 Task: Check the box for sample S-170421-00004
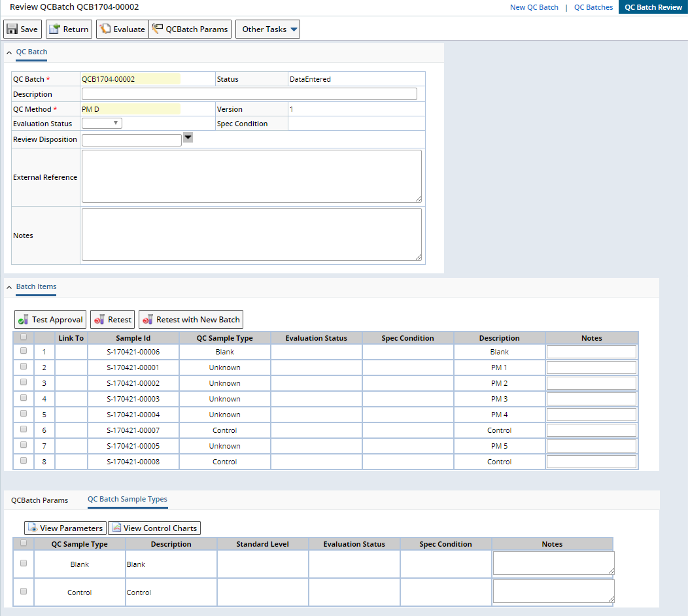click(x=24, y=414)
